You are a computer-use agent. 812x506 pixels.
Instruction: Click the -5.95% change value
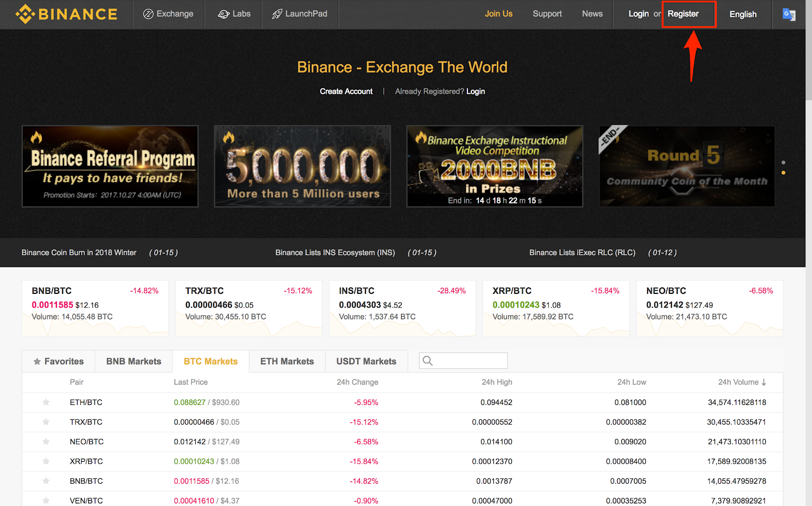click(366, 402)
